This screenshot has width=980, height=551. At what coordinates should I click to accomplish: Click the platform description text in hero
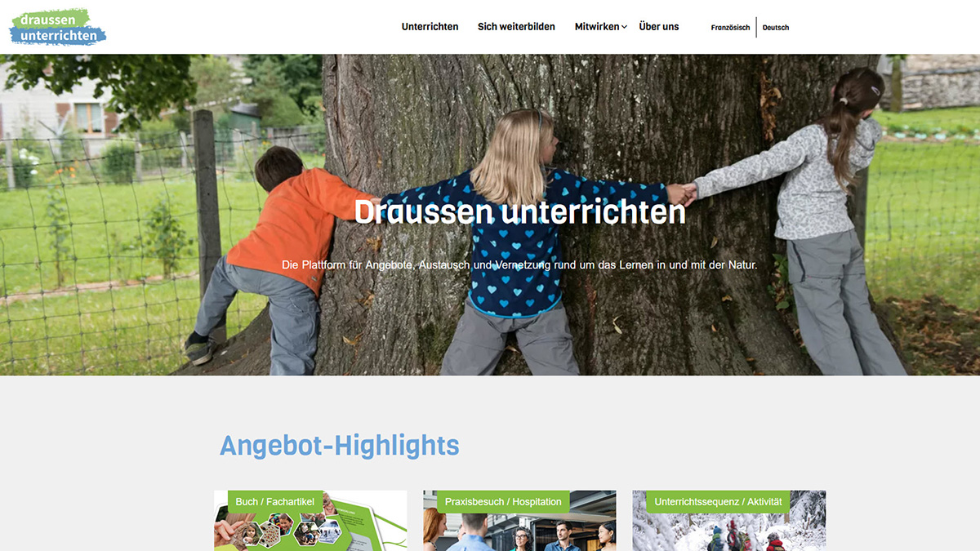pos(519,265)
